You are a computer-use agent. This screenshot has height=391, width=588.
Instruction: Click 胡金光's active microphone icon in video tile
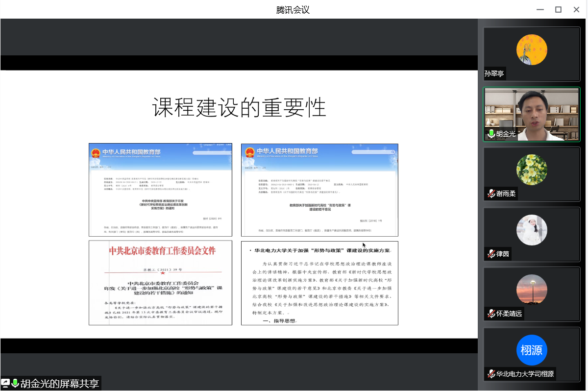point(490,134)
